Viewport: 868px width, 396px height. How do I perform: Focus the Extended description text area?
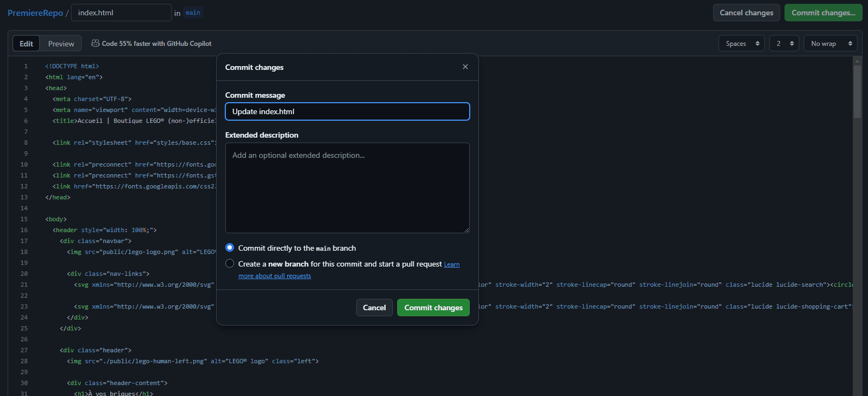347,187
